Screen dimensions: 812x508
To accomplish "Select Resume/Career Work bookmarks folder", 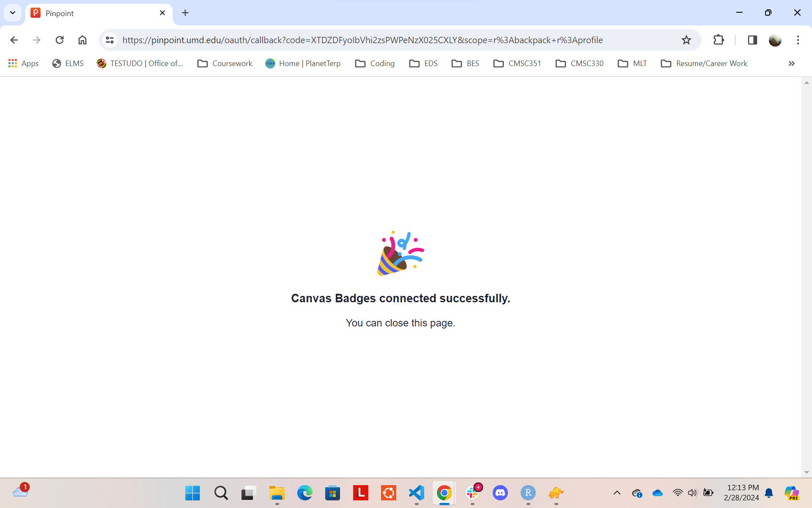I will (704, 63).
